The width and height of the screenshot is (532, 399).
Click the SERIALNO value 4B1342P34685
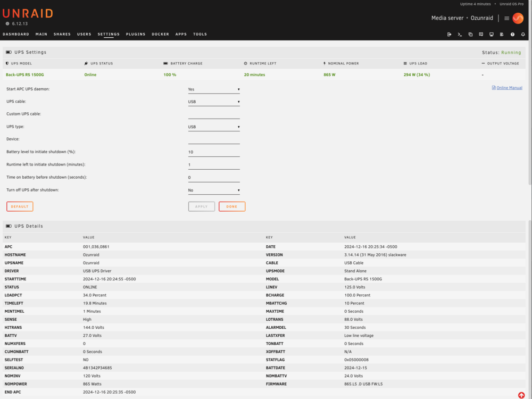[x=97, y=368]
